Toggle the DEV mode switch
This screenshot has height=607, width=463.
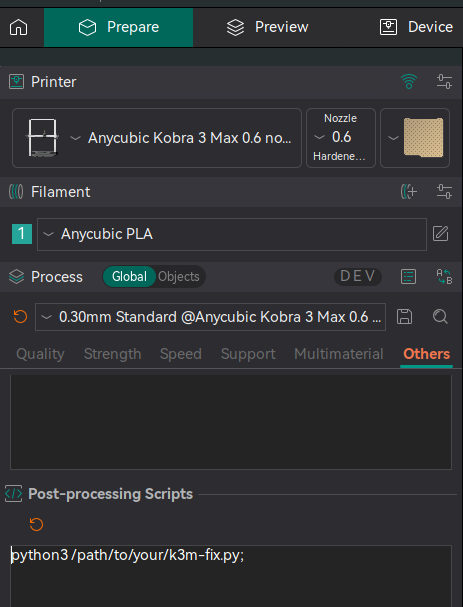(358, 276)
